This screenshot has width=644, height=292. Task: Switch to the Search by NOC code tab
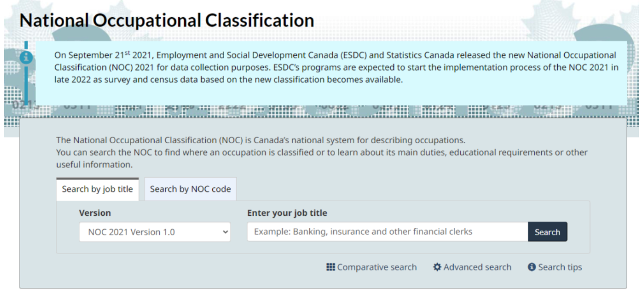(190, 190)
